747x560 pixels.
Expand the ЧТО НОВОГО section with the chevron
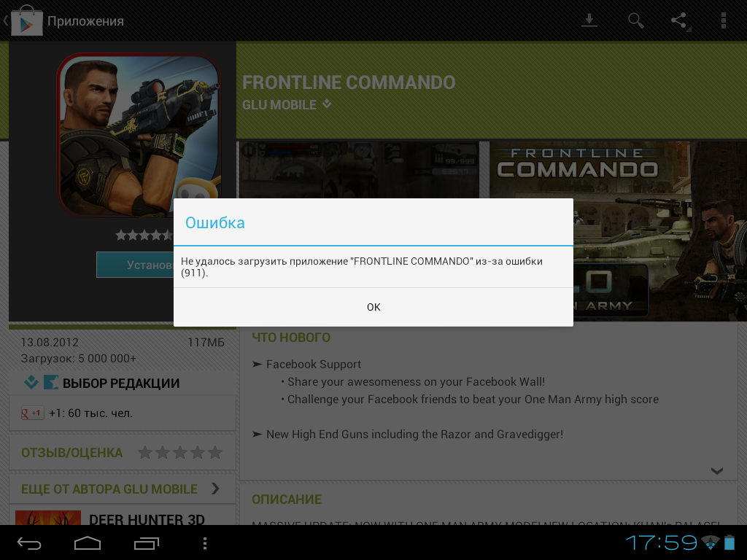716,470
